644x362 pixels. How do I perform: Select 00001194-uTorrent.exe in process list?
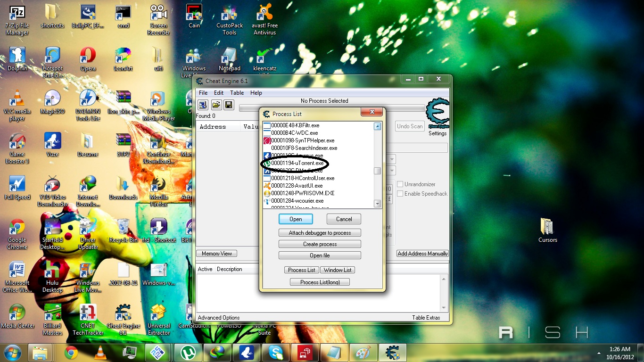pyautogui.click(x=318, y=163)
